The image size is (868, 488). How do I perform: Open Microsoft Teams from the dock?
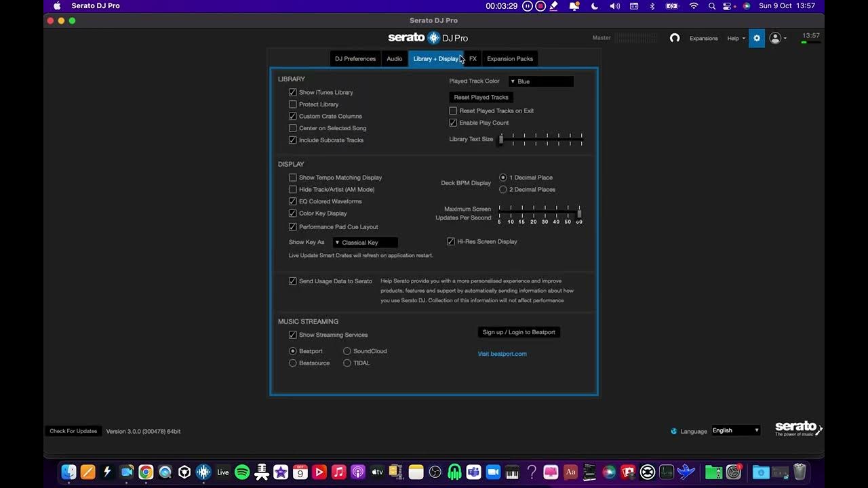tap(473, 472)
